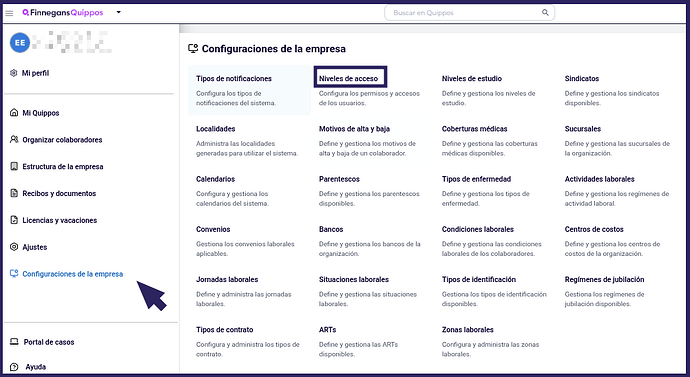The height and width of the screenshot is (377, 690).
Task: Open Recibos y documentos
Action: [x=59, y=194]
